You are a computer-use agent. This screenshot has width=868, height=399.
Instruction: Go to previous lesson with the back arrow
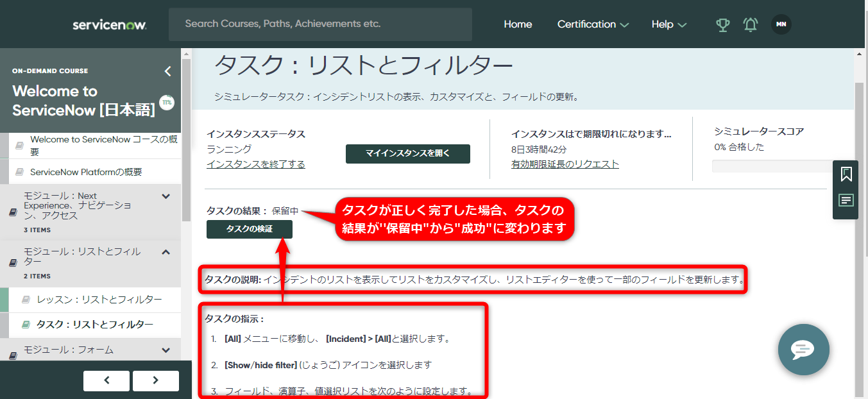coord(106,380)
